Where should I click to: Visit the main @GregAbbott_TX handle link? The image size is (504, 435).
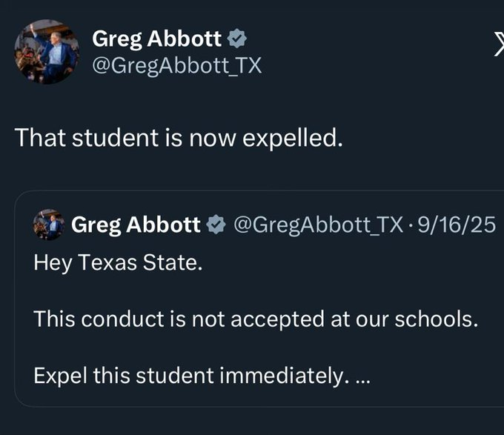pos(176,66)
